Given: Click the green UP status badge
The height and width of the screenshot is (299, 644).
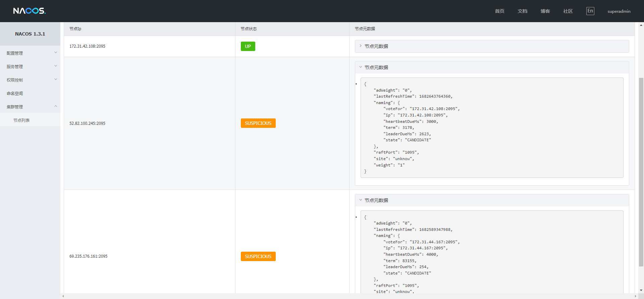Looking at the screenshot, I should (x=248, y=46).
